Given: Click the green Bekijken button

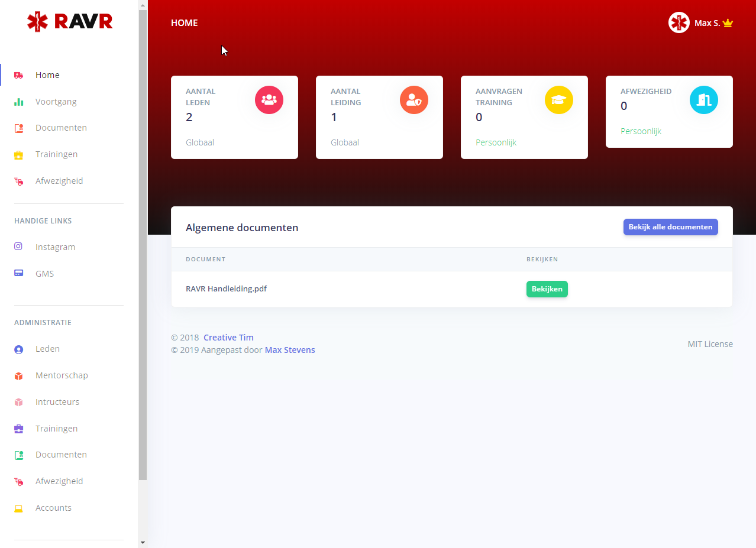Looking at the screenshot, I should (547, 289).
